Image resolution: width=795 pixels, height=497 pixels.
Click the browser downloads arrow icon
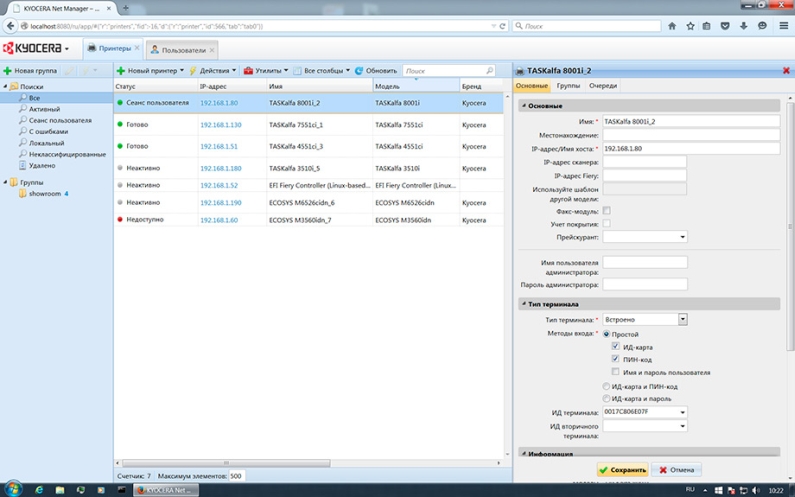point(744,26)
